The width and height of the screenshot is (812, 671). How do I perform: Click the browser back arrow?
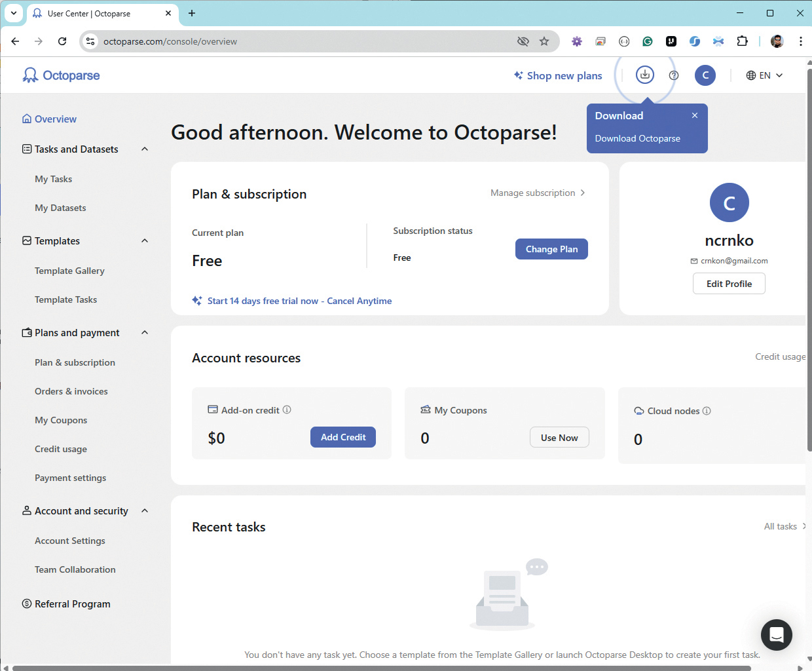pyautogui.click(x=15, y=41)
